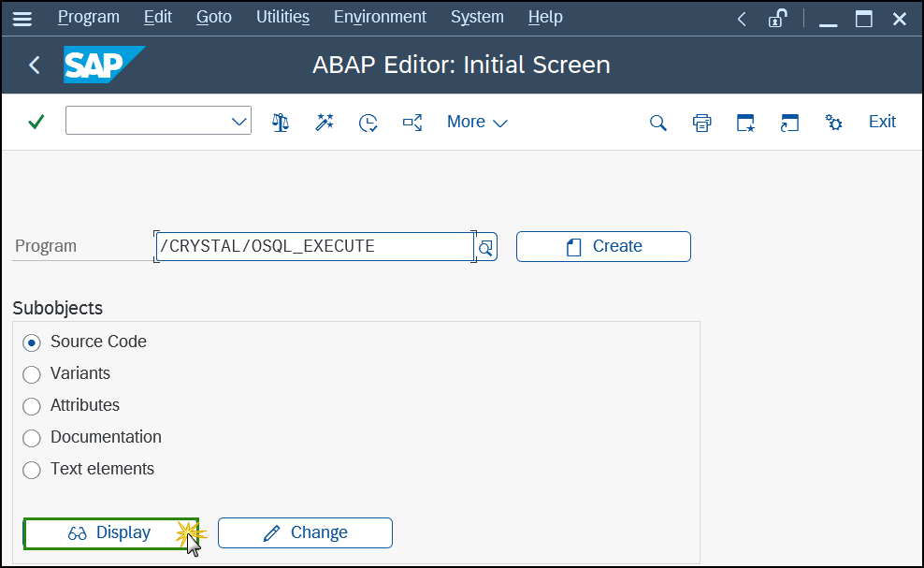
Task: Click the Print icon
Action: [701, 123]
